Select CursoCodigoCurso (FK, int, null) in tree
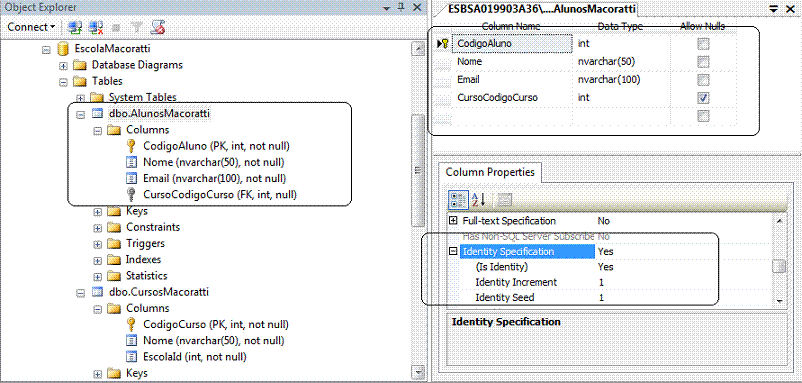The image size is (802, 383). coord(220,194)
